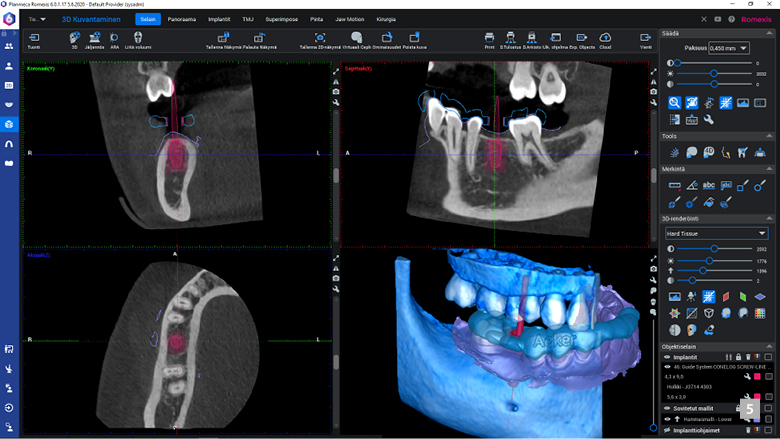Click the brightness slider in Säädä

(714, 74)
